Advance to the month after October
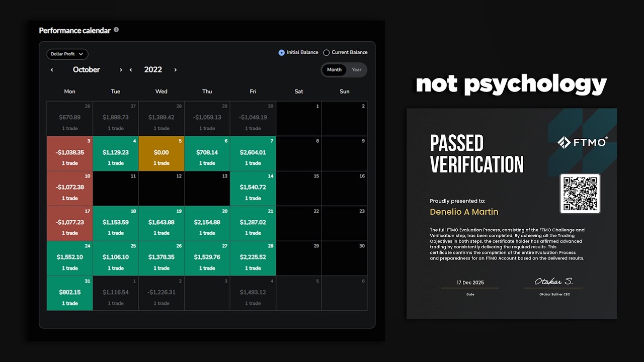Image resolution: width=644 pixels, height=362 pixels. tap(121, 70)
